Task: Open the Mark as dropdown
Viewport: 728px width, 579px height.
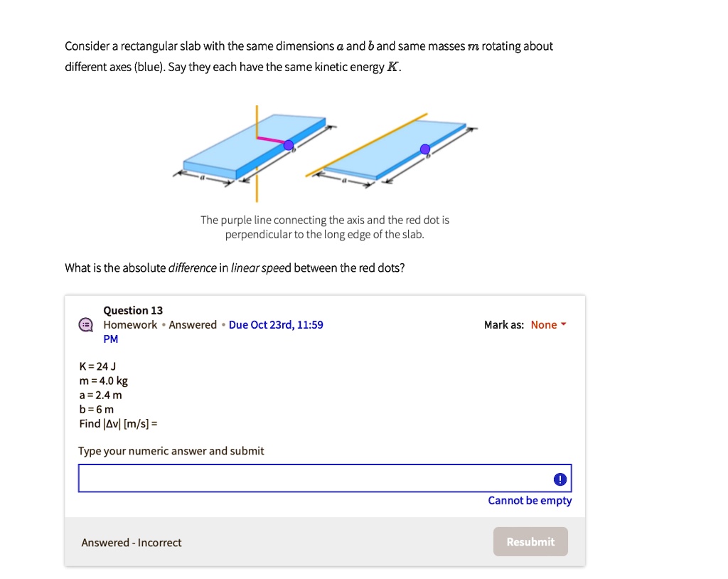Action: [x=547, y=324]
